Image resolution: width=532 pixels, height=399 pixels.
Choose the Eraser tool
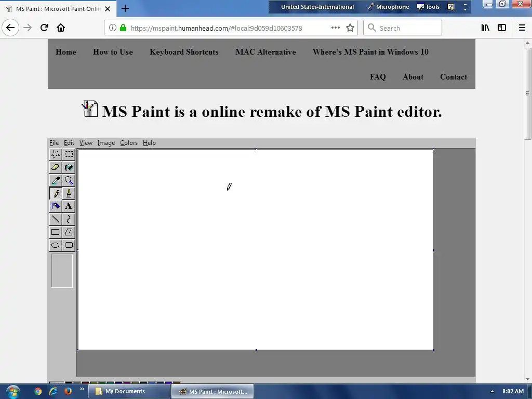[x=55, y=167]
